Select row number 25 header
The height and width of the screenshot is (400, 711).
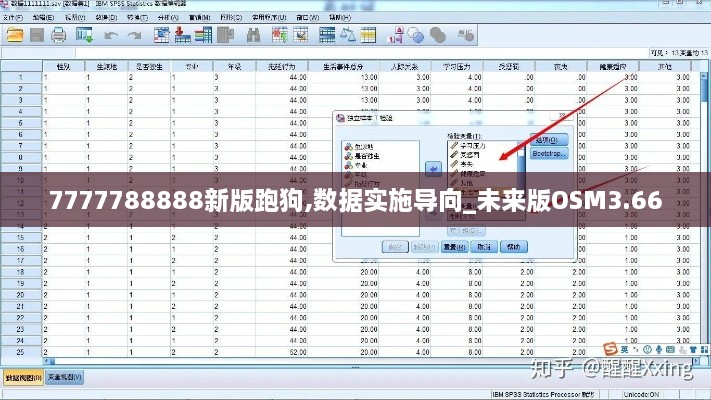pos(21,352)
